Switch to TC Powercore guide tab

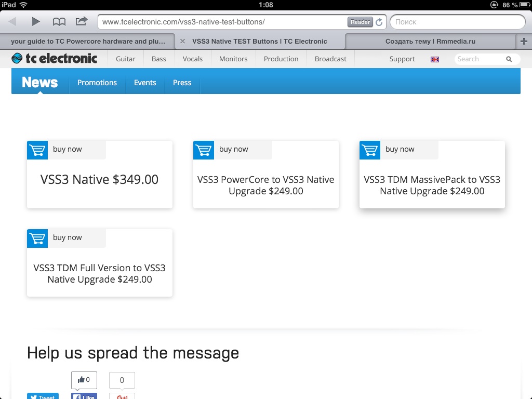coord(87,42)
